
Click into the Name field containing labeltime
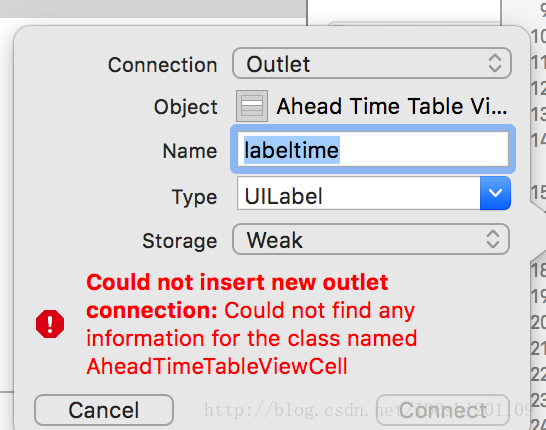(x=373, y=149)
